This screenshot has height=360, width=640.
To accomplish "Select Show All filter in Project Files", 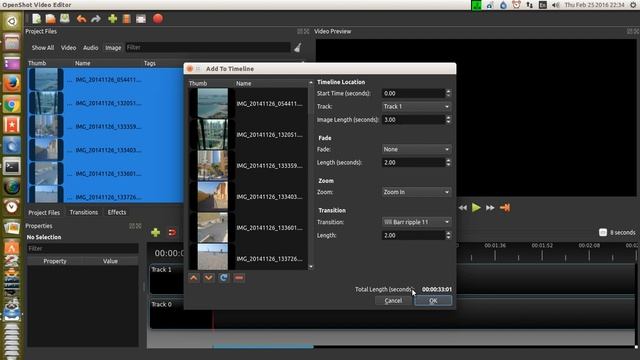I will click(43, 48).
